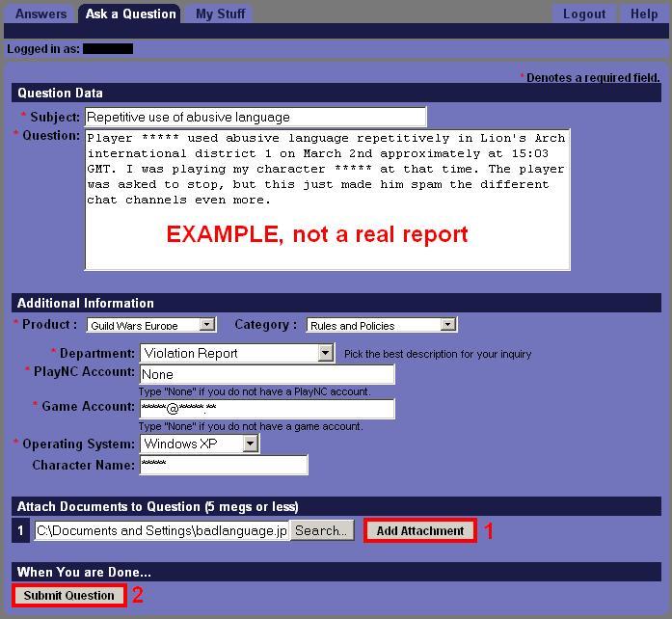Expand the Operating System dropdown (Windows XP)
The height and width of the screenshot is (619, 672).
tap(200, 444)
